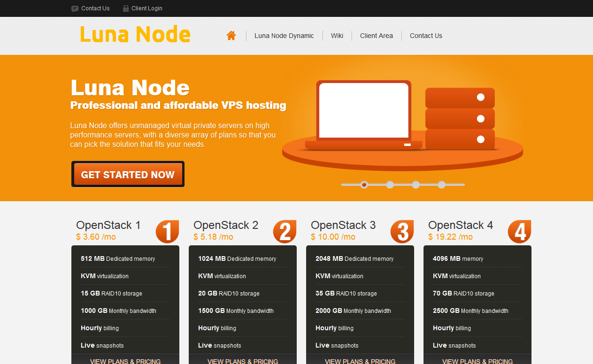Click the number 2 badge for OpenStack 2
The image size is (593, 364).
pos(285,232)
